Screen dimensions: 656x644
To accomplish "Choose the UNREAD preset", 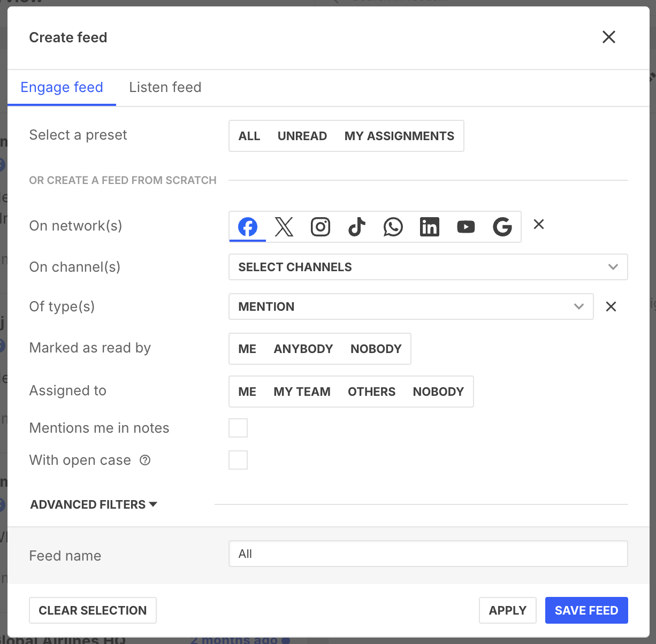I will (x=302, y=136).
